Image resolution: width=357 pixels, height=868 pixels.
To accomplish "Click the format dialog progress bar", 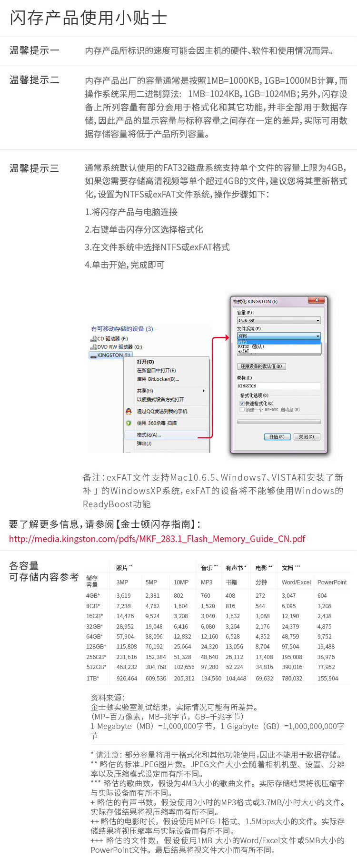I will [279, 422].
